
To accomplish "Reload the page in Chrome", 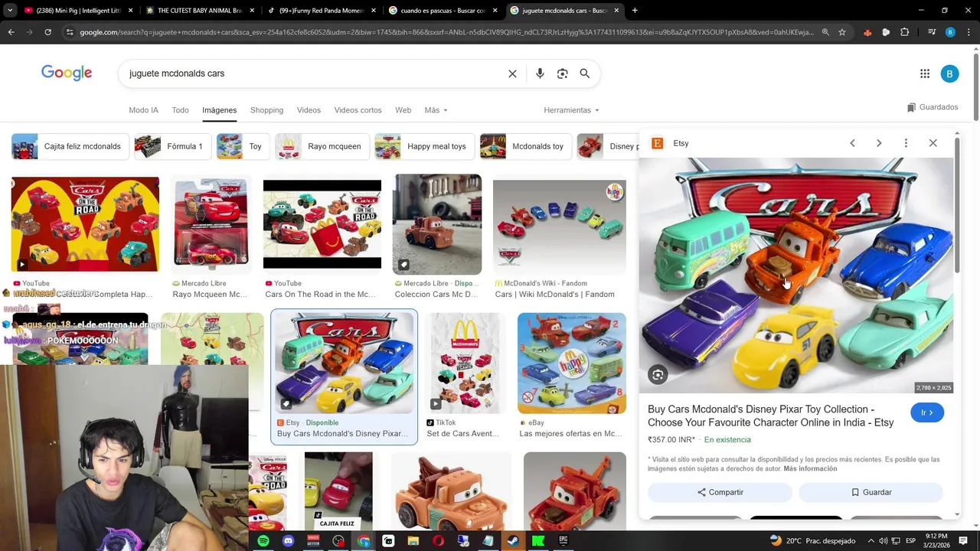I will 47,32.
